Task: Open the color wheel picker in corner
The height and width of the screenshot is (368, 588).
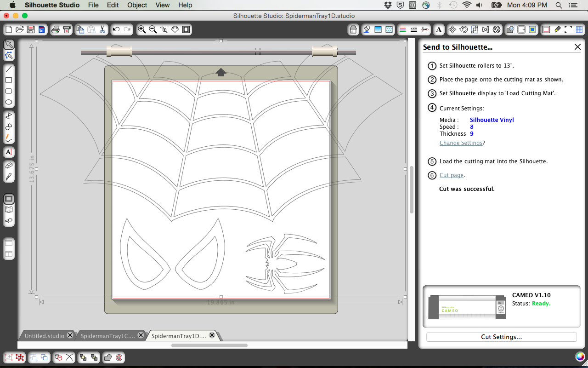Action: pyautogui.click(x=579, y=356)
